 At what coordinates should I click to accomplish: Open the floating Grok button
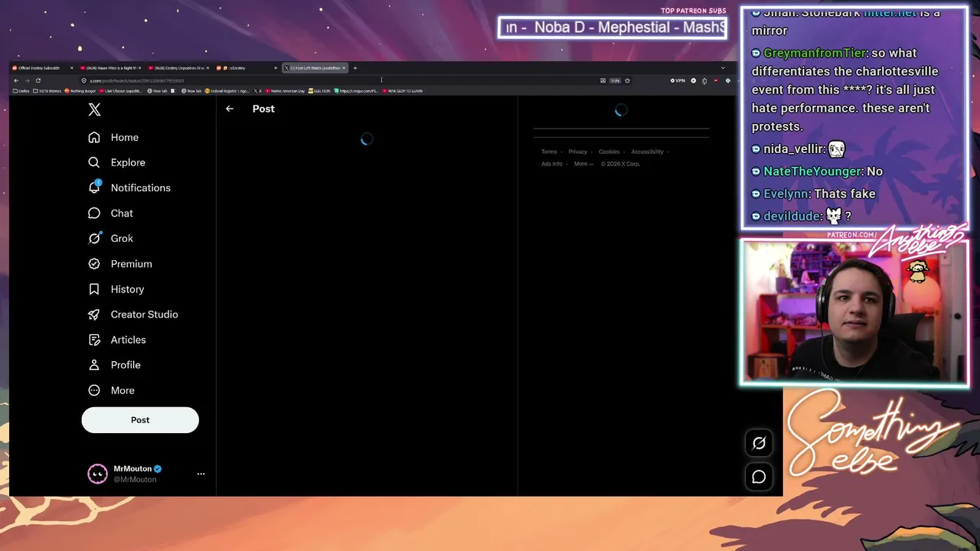759,443
